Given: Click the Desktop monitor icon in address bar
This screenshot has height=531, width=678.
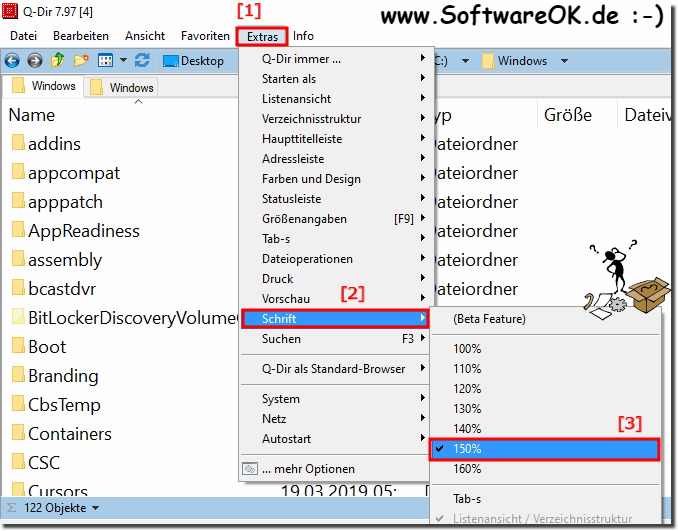Looking at the screenshot, I should pos(170,61).
